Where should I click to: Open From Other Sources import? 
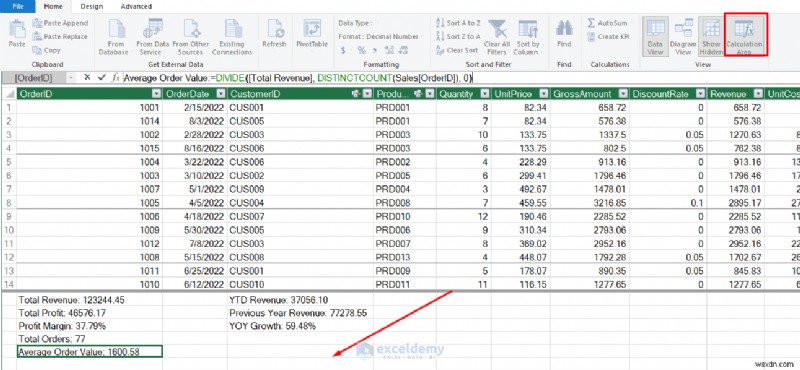coord(191,37)
